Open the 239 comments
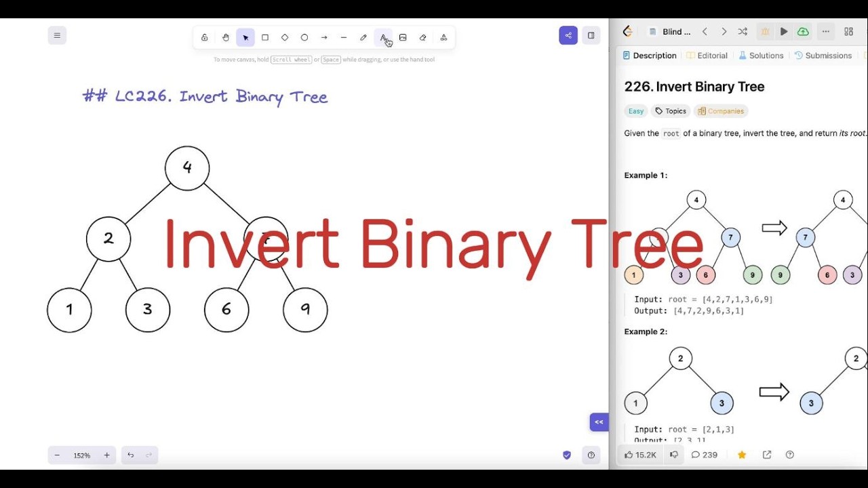The height and width of the screenshot is (488, 868). [x=705, y=455]
